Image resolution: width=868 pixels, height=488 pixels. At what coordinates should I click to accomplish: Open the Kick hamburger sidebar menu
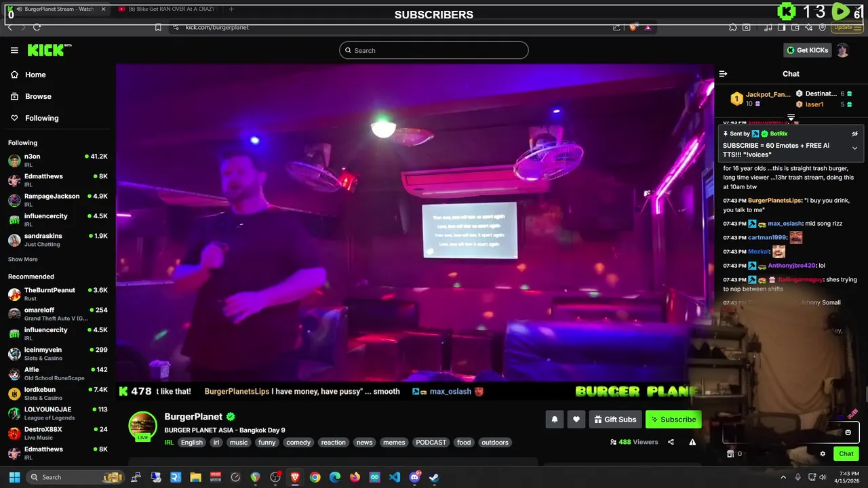click(14, 50)
